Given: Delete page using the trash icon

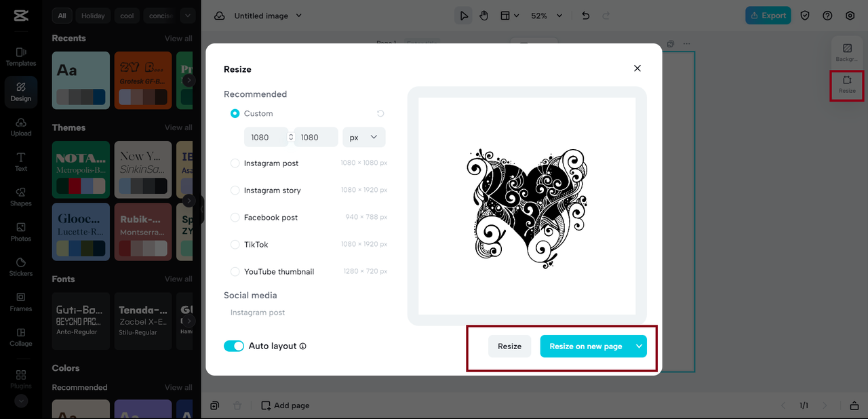Looking at the screenshot, I should coord(237,405).
